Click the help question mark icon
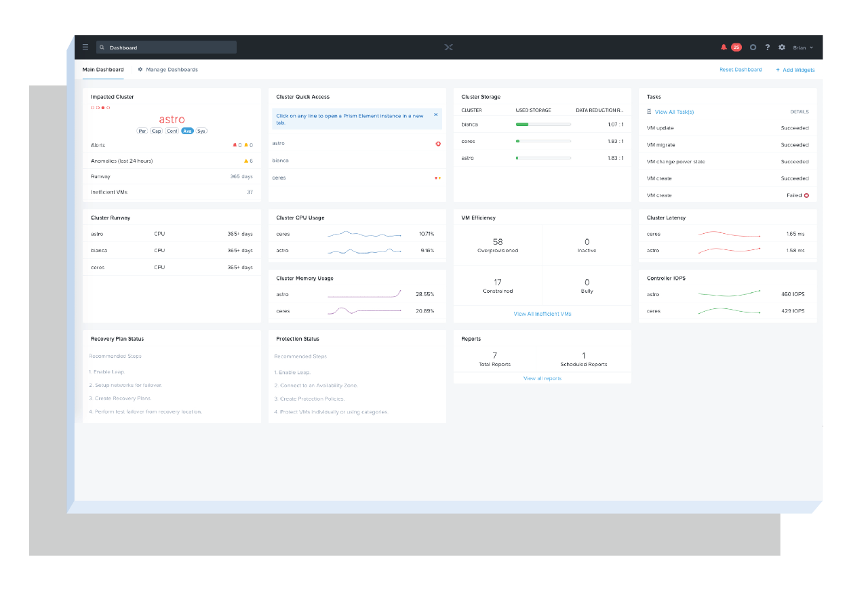The image size is (868, 591). (x=767, y=47)
